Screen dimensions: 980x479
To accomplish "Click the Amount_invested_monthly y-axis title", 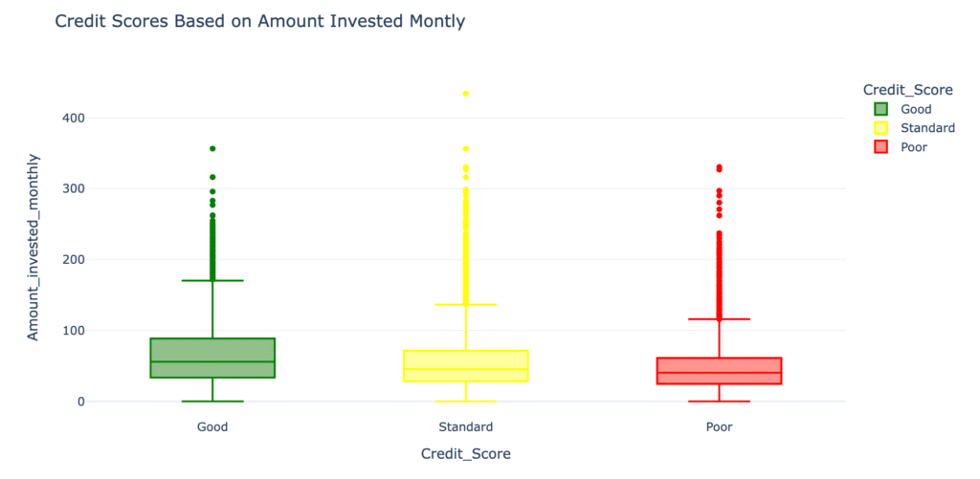I will [x=33, y=247].
